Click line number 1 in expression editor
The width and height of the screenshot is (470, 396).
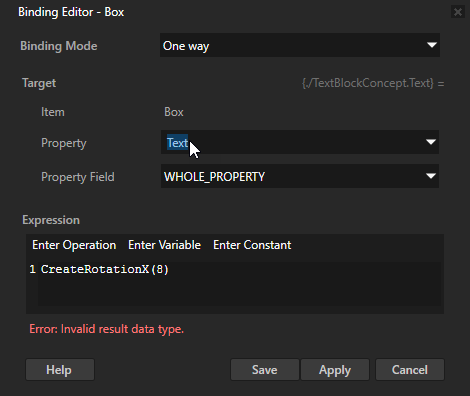tap(32, 269)
